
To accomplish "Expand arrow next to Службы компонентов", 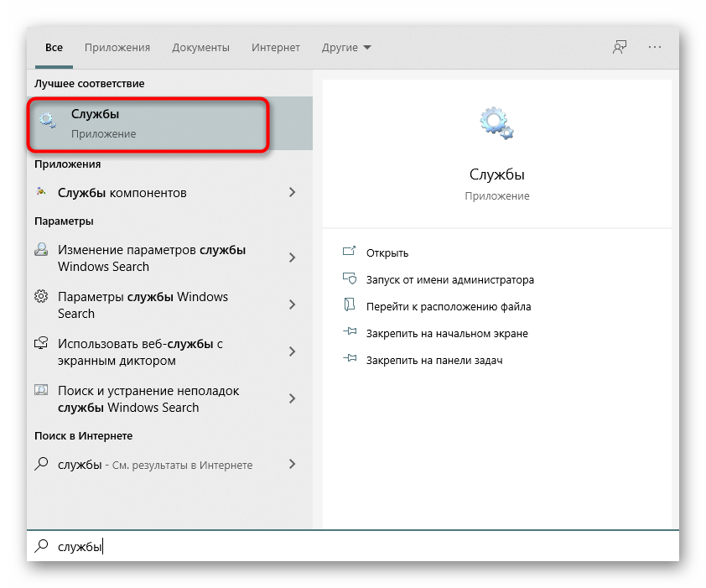I will coord(292,192).
